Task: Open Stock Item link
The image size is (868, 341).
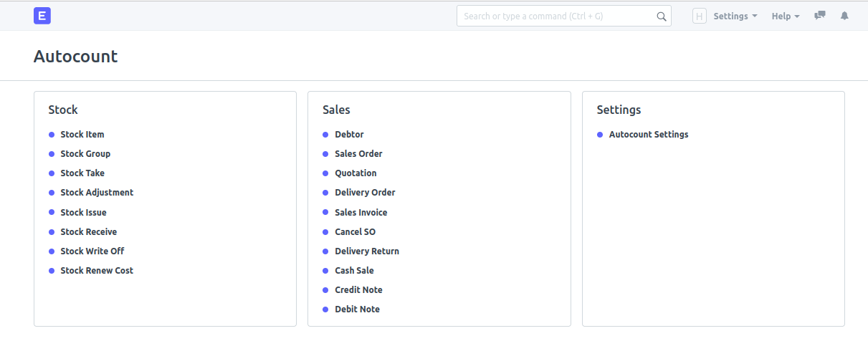Action: 82,135
